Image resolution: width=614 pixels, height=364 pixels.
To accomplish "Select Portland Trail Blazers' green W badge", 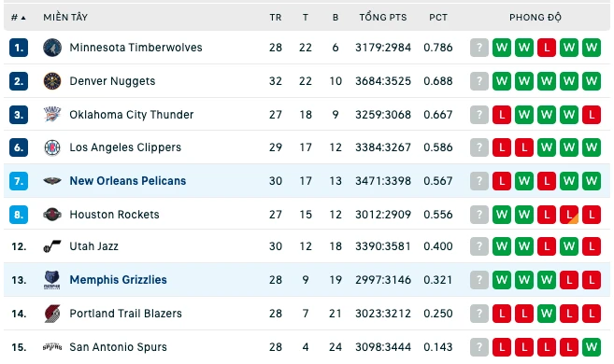I will click(547, 314).
